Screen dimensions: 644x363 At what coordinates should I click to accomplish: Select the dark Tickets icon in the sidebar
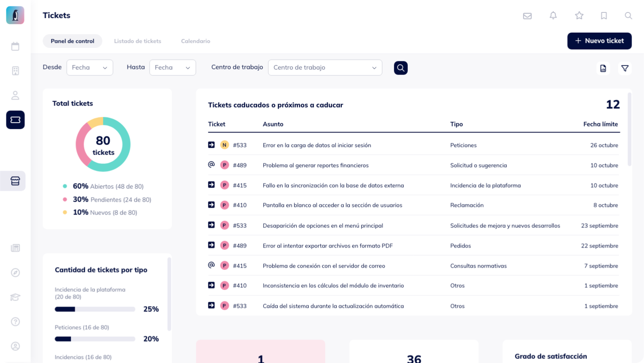(15, 120)
